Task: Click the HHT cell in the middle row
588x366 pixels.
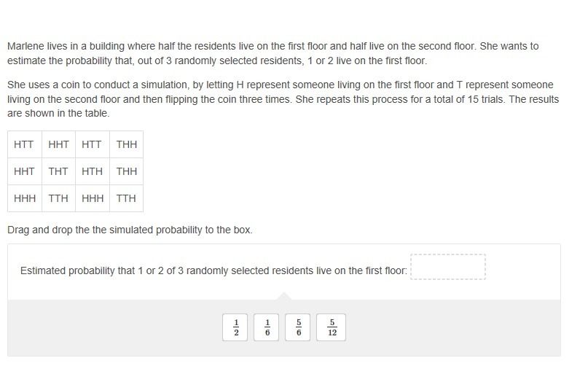Action: pyautogui.click(x=24, y=171)
